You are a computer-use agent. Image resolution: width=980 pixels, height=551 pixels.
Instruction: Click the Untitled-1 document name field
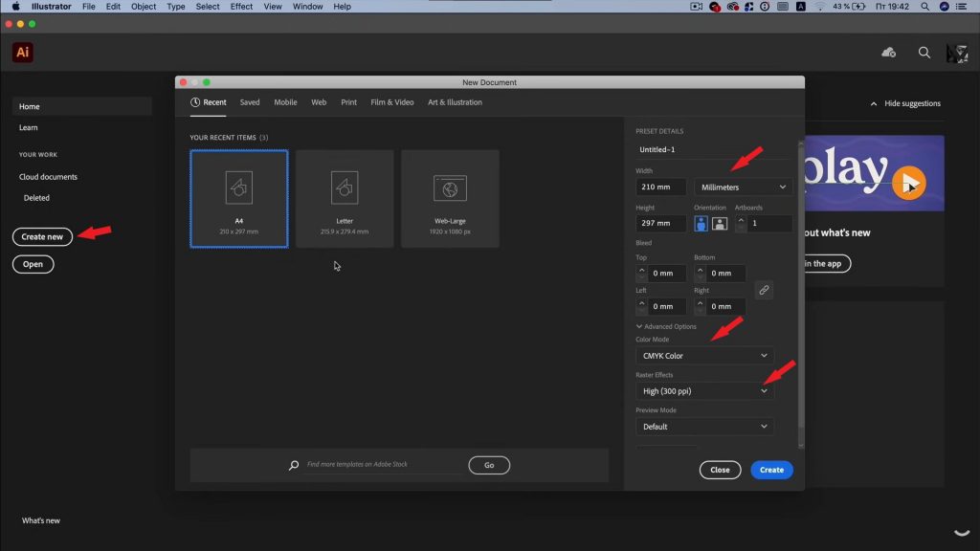[x=714, y=150]
